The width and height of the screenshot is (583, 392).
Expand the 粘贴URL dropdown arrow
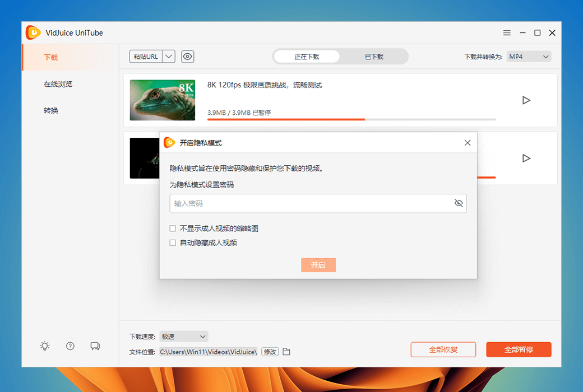coord(169,57)
